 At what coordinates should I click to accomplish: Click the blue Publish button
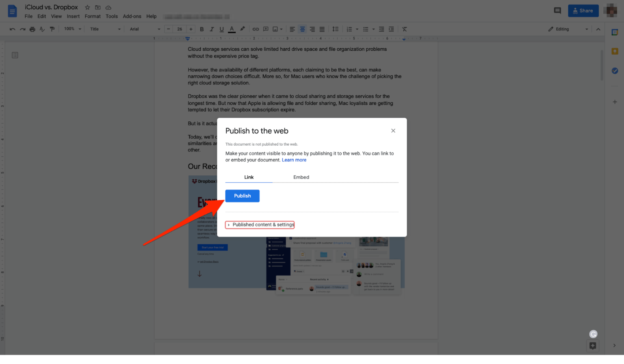242,196
